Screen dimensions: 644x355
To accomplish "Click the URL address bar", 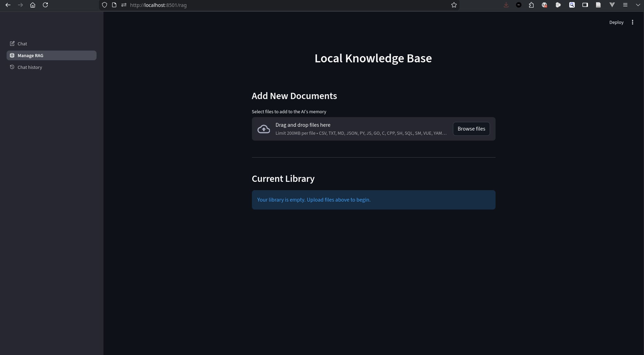I will [277, 5].
